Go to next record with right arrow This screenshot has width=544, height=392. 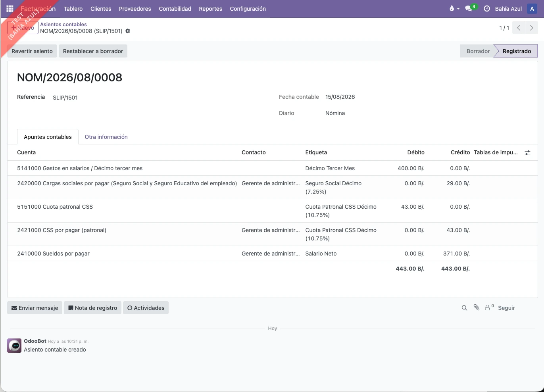click(532, 28)
